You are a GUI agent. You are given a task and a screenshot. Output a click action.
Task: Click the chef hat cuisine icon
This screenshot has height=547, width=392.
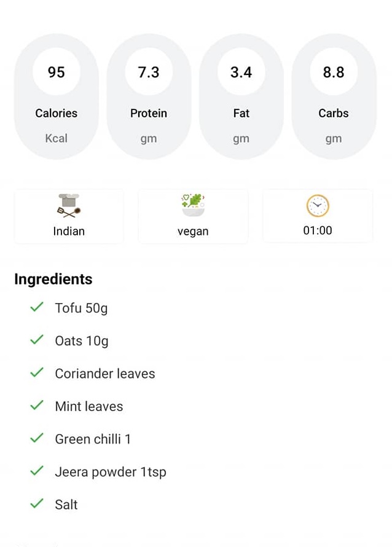tap(68, 205)
